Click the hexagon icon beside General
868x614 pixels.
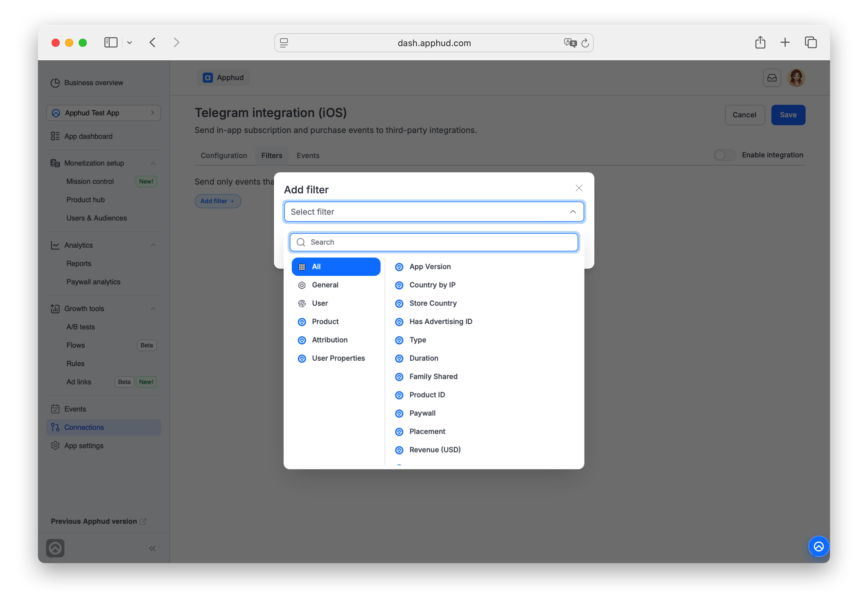pos(302,285)
